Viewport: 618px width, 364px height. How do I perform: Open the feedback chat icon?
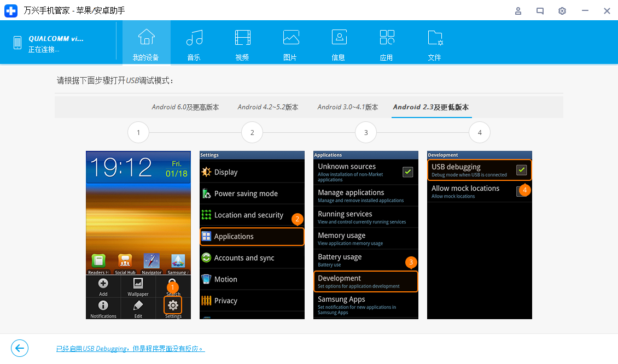click(540, 11)
